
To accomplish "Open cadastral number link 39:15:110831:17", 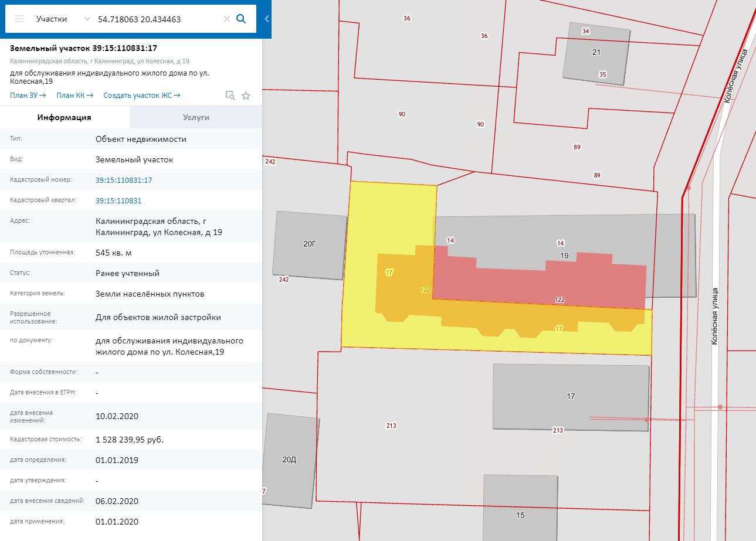I will (124, 181).
